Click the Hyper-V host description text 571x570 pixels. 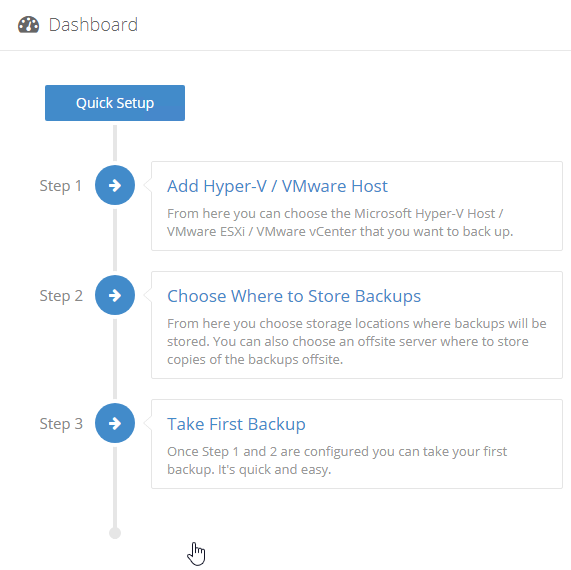pos(340,223)
